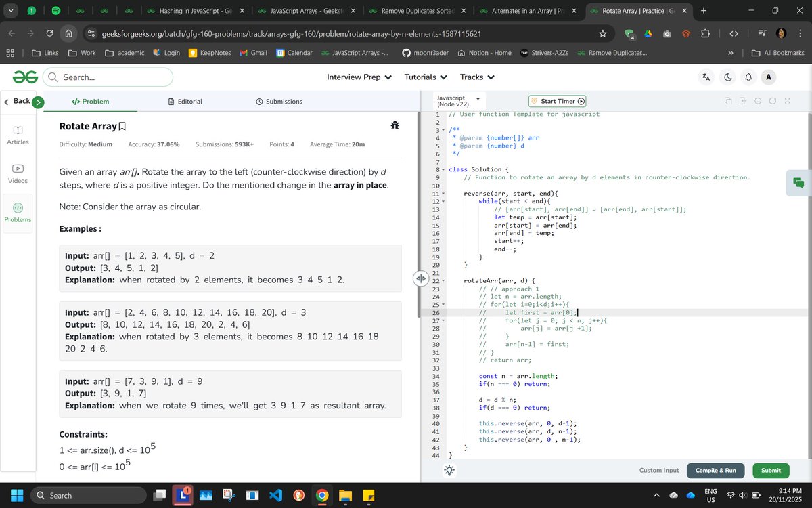This screenshot has height=508, width=812.
Task: Click the copy code icon in editor
Action: click(x=728, y=101)
